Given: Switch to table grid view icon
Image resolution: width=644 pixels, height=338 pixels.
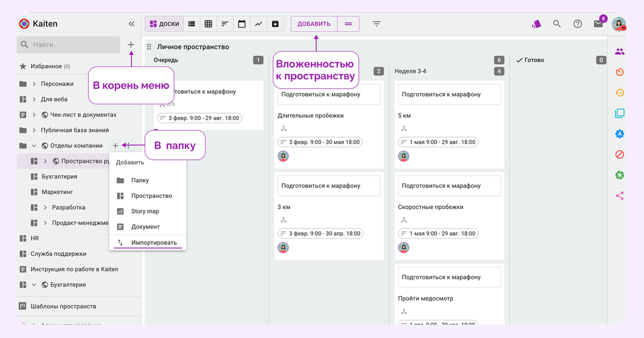Looking at the screenshot, I should point(208,24).
